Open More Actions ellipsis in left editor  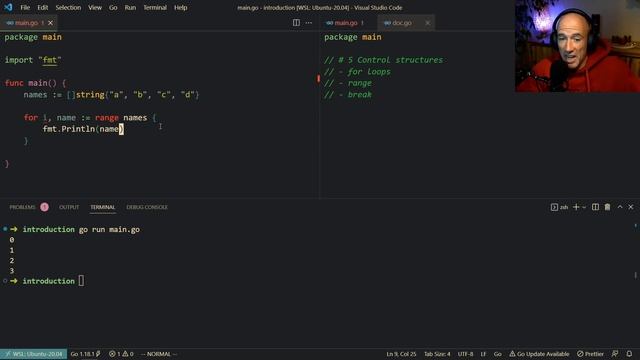tap(309, 23)
